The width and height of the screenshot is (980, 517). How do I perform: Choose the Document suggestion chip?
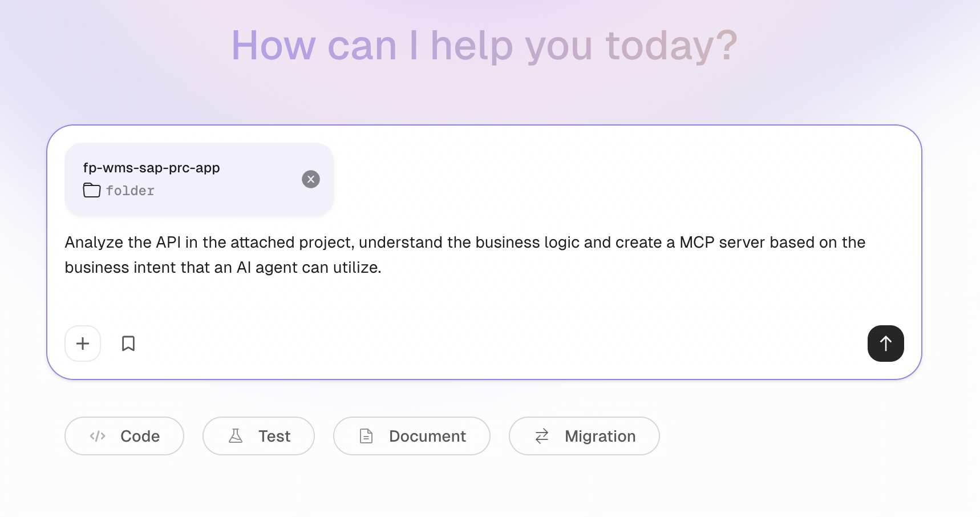412,436
